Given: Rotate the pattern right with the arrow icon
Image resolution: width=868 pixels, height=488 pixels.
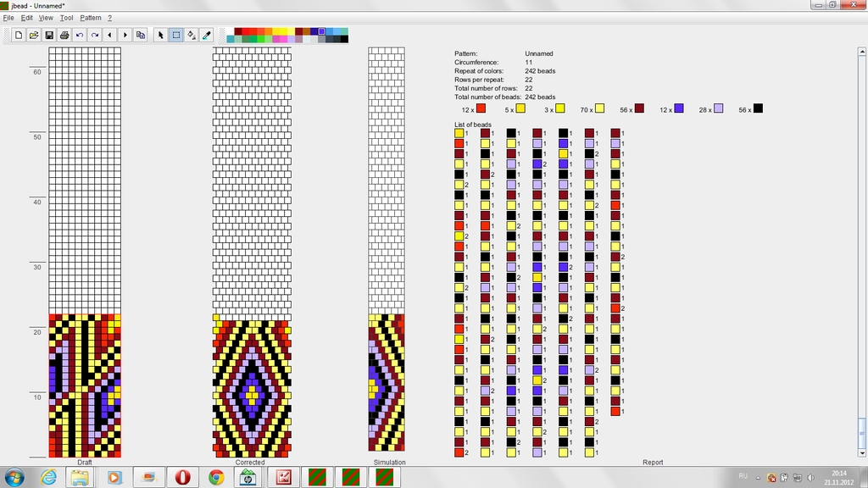Looking at the screenshot, I should tap(125, 36).
